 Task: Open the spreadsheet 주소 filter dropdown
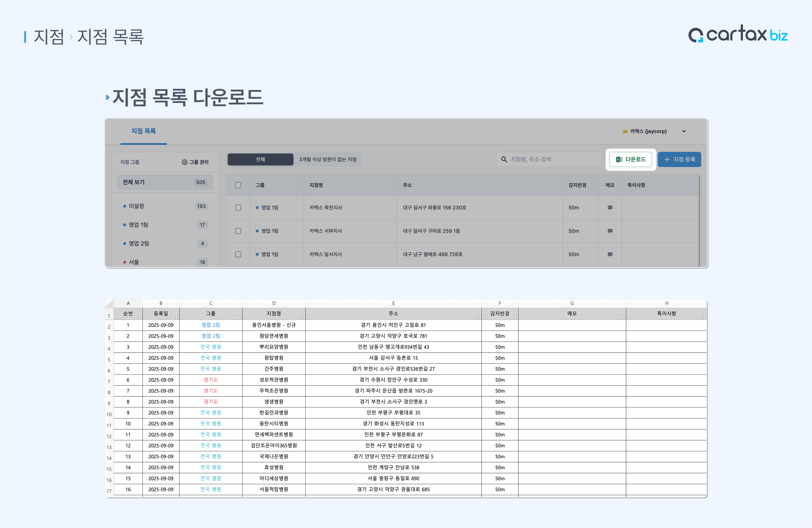coord(479,318)
